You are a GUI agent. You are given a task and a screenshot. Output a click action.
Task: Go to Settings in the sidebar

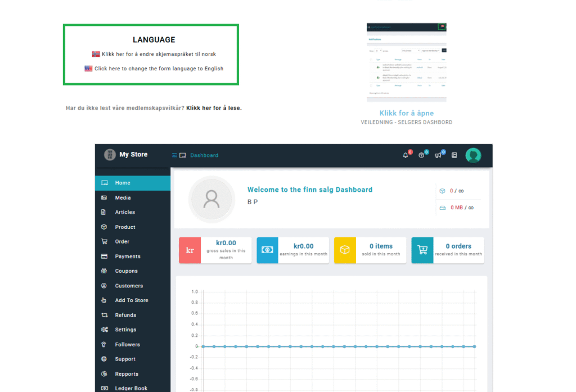click(x=125, y=330)
